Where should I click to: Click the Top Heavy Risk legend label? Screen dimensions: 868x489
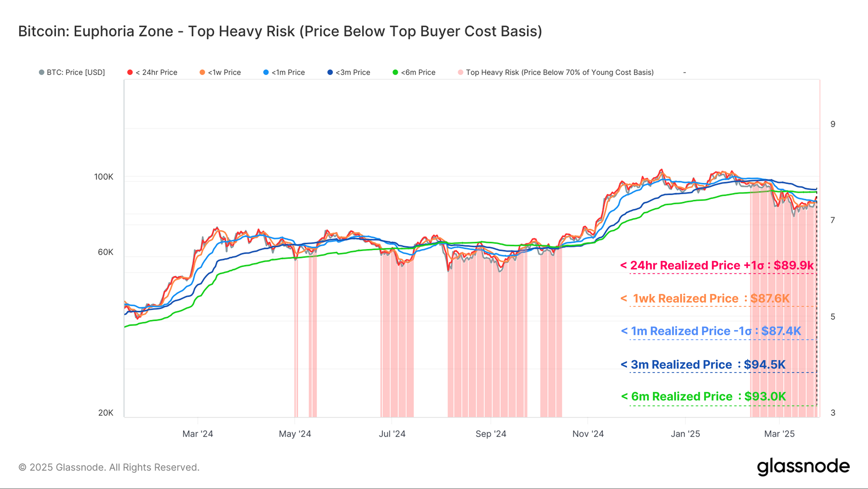(560, 72)
